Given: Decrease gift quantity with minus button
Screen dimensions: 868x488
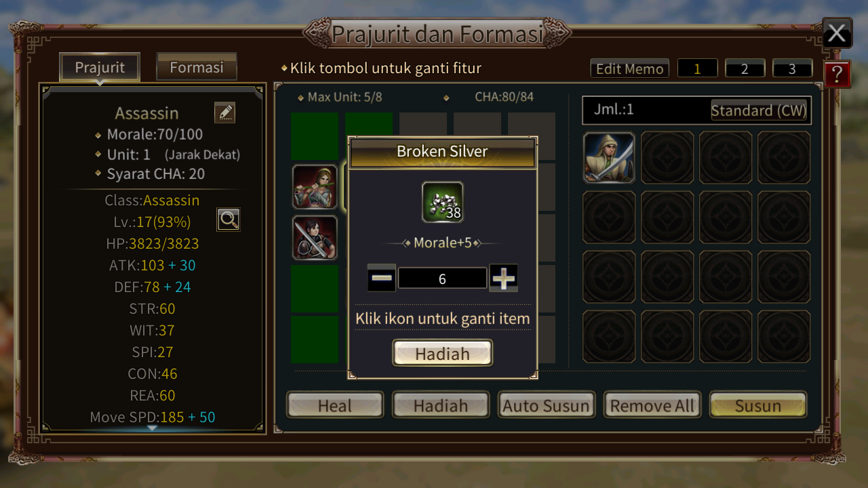Looking at the screenshot, I should (x=382, y=278).
